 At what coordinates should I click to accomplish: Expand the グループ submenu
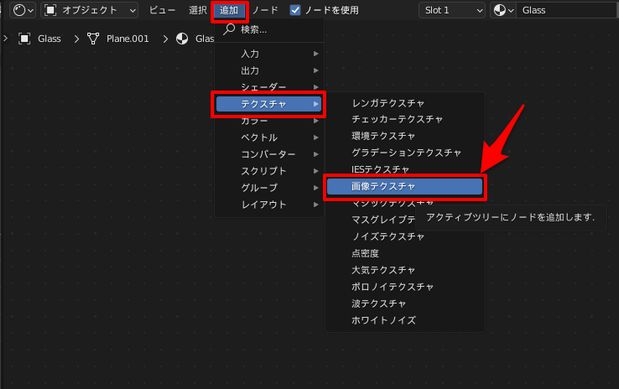(x=269, y=188)
